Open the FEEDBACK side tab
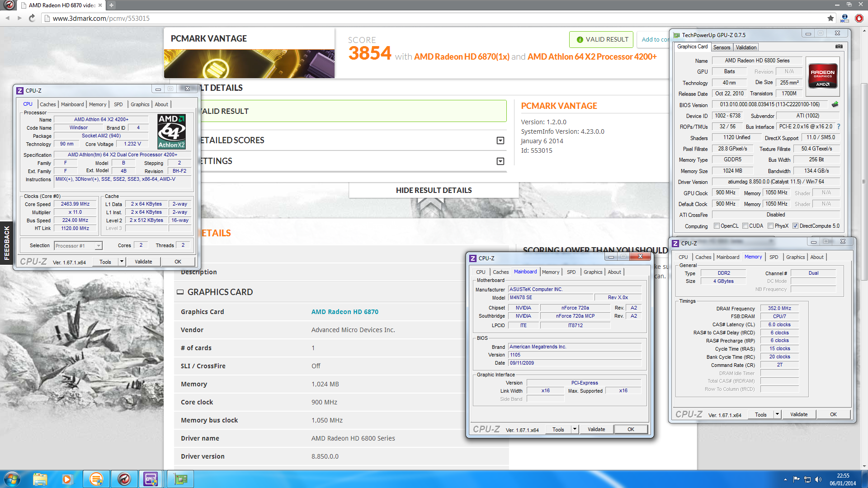868x488 pixels. coord(6,243)
